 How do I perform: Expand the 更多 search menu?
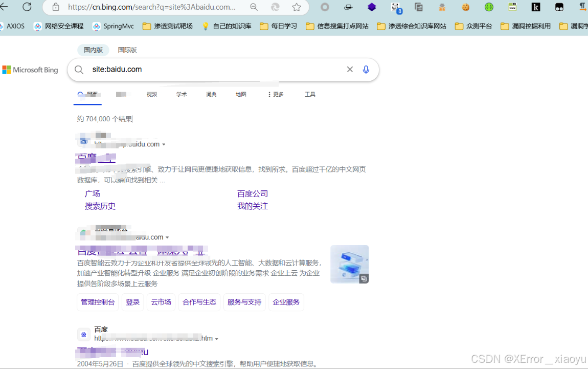[x=276, y=94]
